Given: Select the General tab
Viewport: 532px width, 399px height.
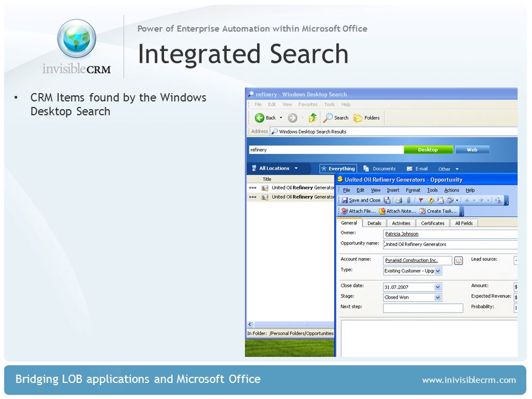Looking at the screenshot, I should 349,223.
